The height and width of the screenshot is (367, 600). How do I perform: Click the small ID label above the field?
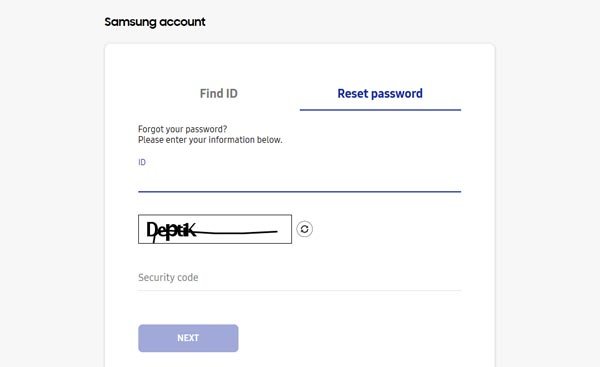coord(142,162)
